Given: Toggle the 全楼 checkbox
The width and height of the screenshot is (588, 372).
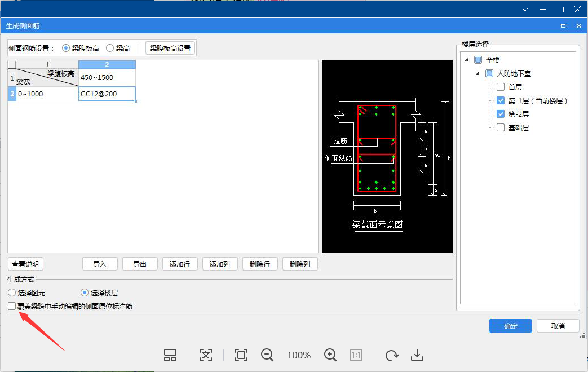Looking at the screenshot, I should coord(478,60).
